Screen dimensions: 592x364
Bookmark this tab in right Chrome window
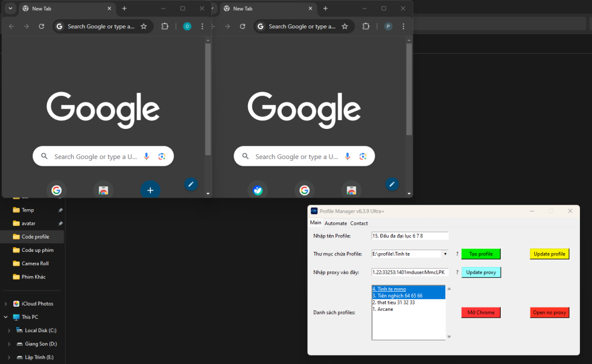pyautogui.click(x=345, y=27)
